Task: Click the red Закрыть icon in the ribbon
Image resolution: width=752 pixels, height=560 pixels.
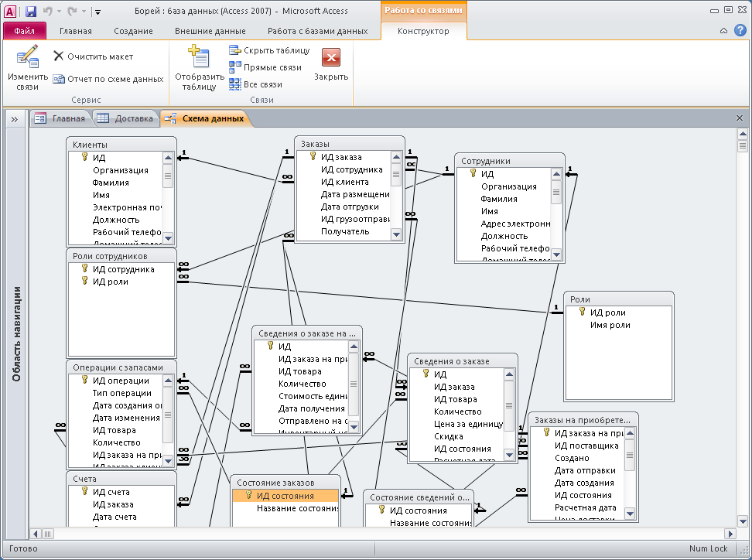Action: coord(331,57)
